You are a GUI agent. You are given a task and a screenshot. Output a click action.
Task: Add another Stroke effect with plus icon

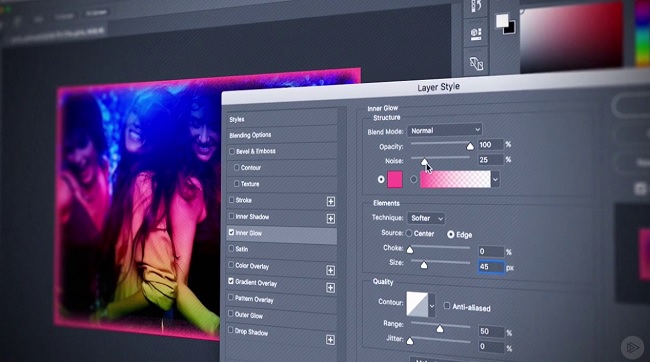click(330, 202)
